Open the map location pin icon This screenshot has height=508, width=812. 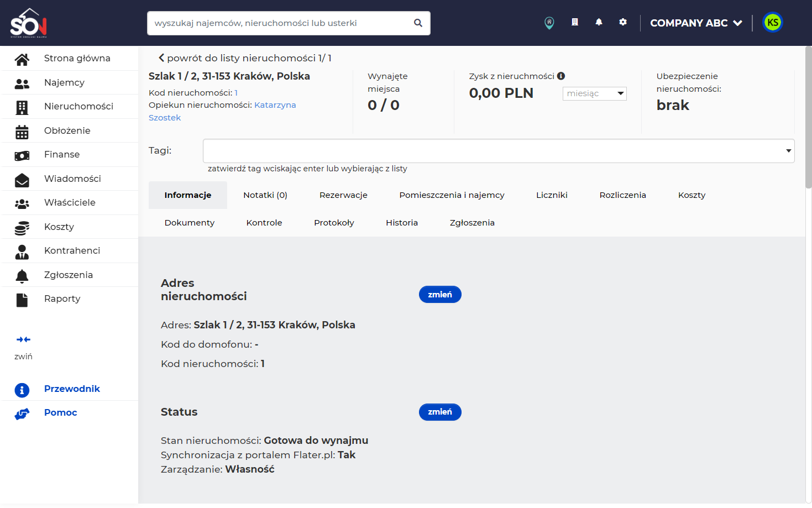[549, 23]
